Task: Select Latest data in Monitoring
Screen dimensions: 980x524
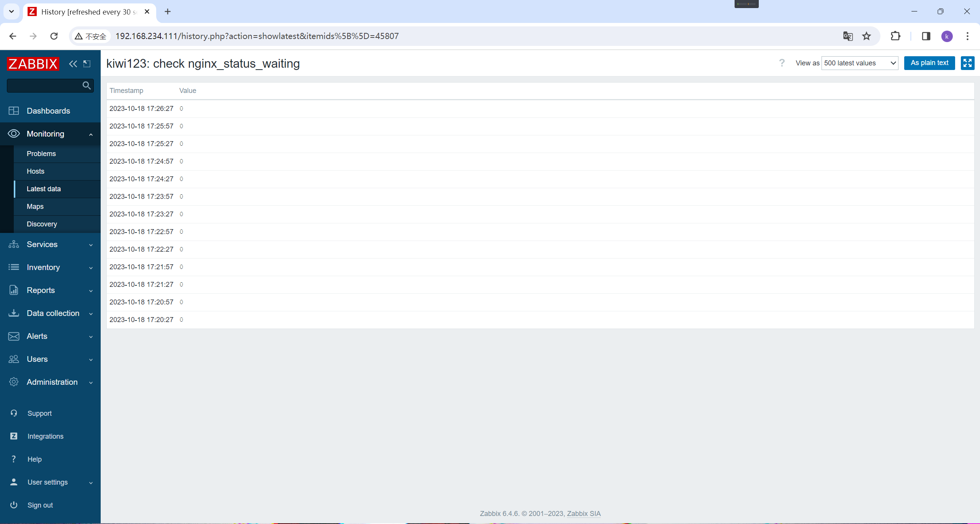Action: [44, 189]
